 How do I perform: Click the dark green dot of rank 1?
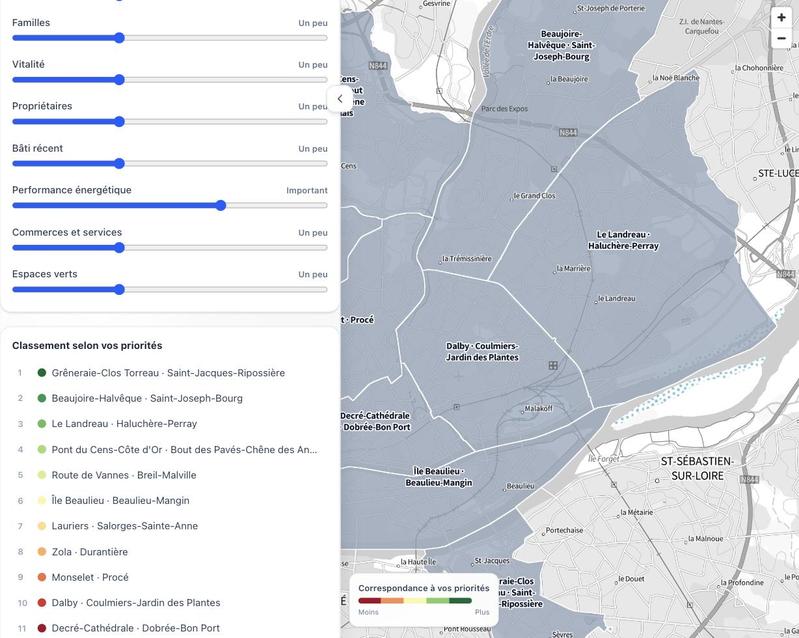42,373
